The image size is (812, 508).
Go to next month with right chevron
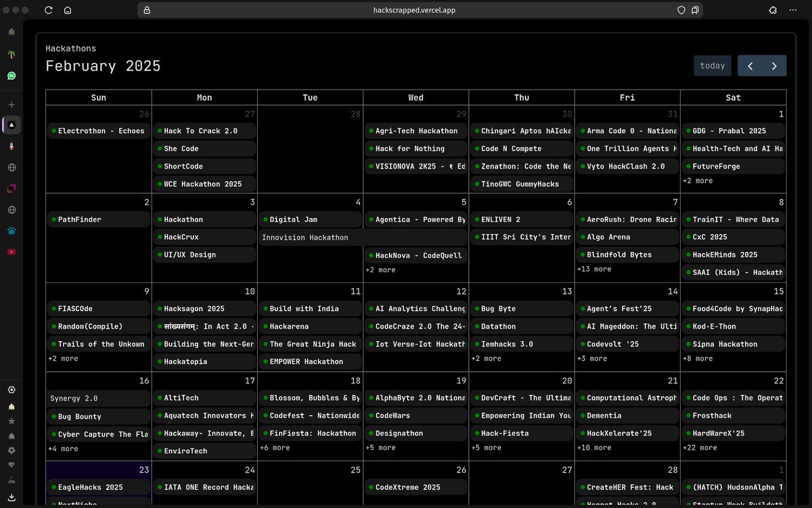774,66
